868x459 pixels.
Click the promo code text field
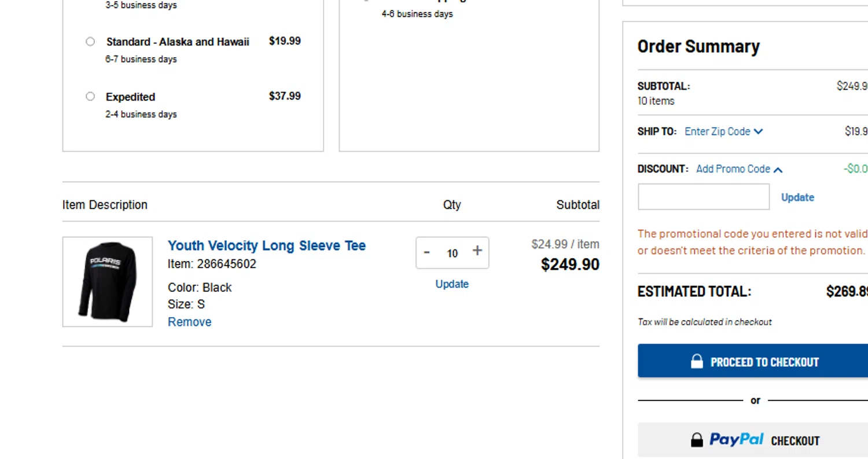[704, 197]
